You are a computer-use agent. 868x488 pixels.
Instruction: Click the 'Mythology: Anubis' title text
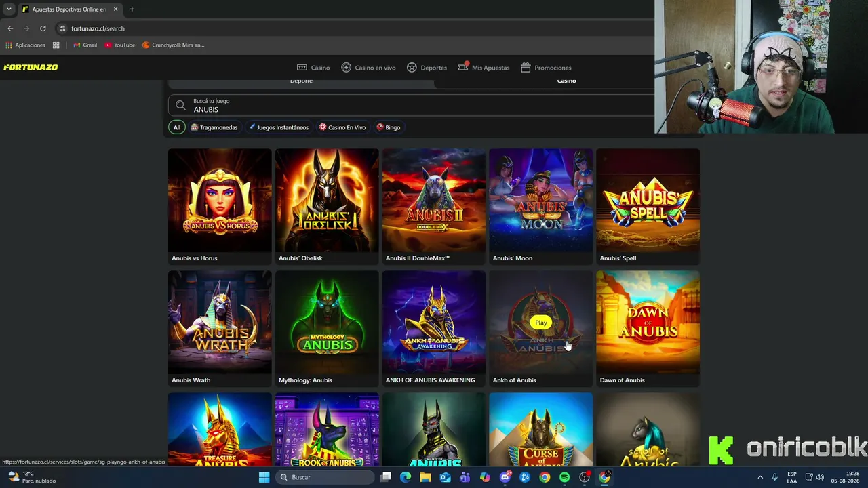pyautogui.click(x=305, y=380)
